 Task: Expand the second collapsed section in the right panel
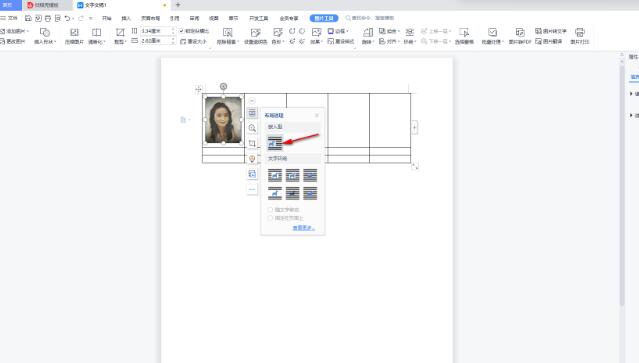pyautogui.click(x=631, y=115)
